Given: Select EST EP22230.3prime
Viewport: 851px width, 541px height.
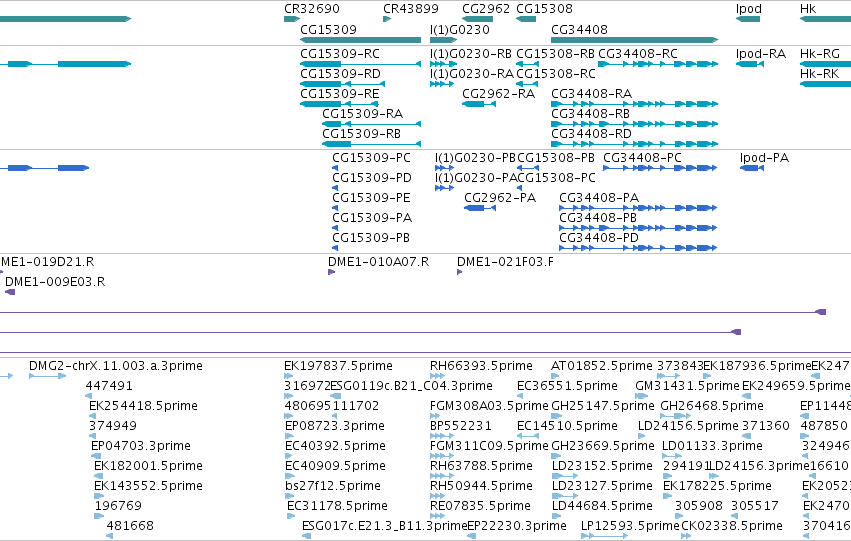Looking at the screenshot, I should [x=472, y=536].
